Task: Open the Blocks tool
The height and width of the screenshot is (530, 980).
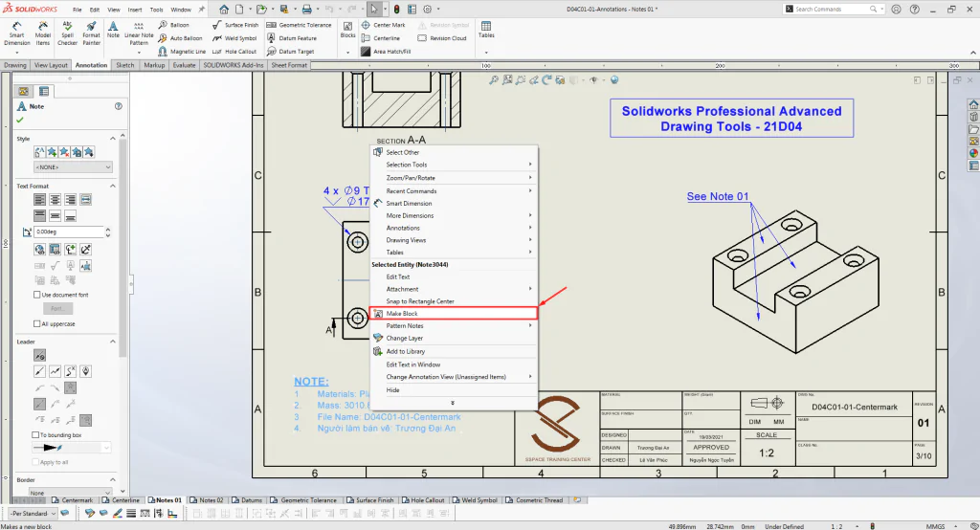Action: 348,30
